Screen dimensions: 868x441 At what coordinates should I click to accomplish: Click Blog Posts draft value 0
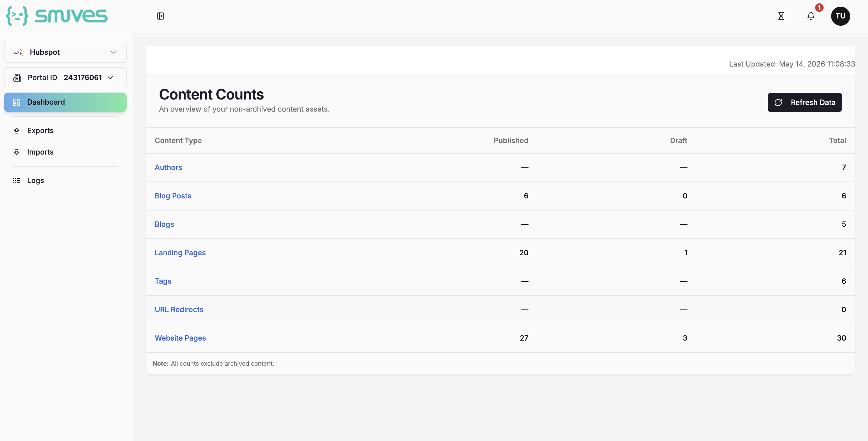click(x=685, y=196)
